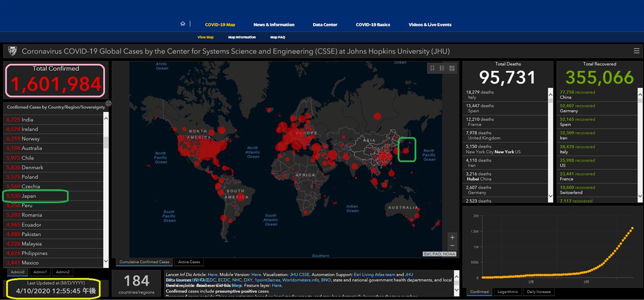Open News & Information menu
The image size is (644, 300).
point(274,25)
